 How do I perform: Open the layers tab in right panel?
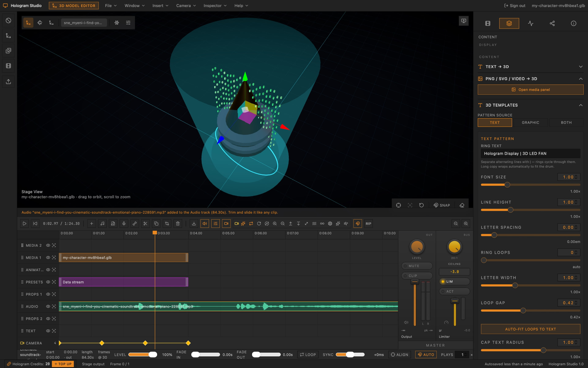tap(509, 23)
